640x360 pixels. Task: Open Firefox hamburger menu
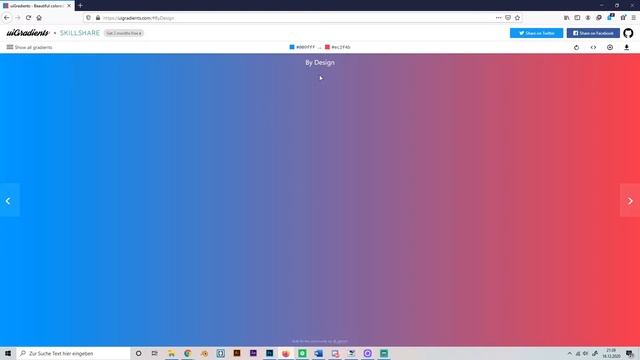pos(633,18)
